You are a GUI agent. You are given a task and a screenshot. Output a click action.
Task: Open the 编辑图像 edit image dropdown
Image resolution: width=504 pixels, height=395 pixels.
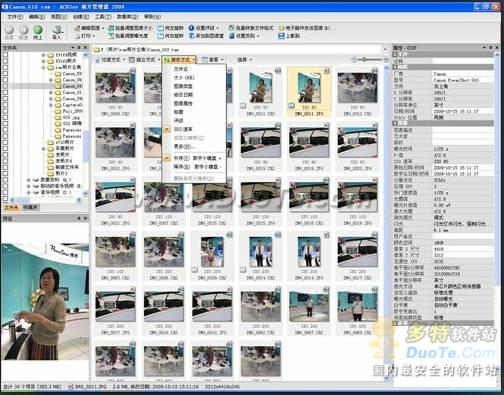(x=89, y=28)
